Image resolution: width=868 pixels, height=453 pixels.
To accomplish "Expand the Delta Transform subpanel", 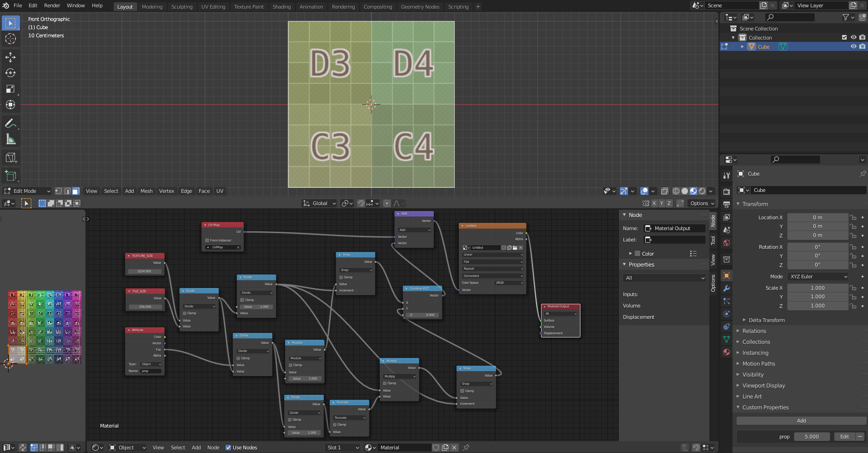I will click(x=767, y=320).
